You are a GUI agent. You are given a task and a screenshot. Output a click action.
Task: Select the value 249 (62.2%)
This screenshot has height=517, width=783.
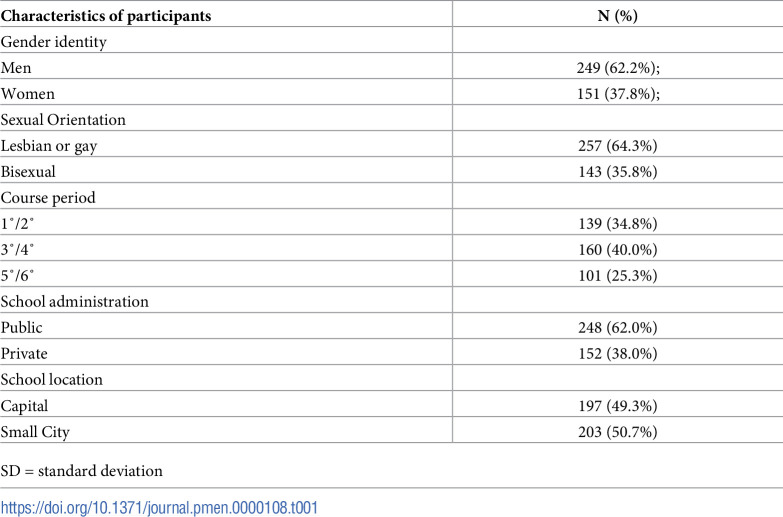618,68
